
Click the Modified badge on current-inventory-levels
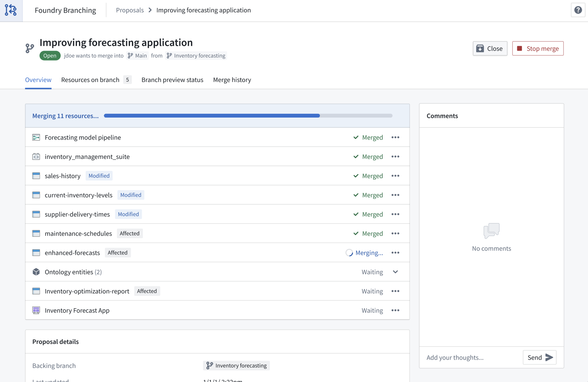(x=130, y=195)
